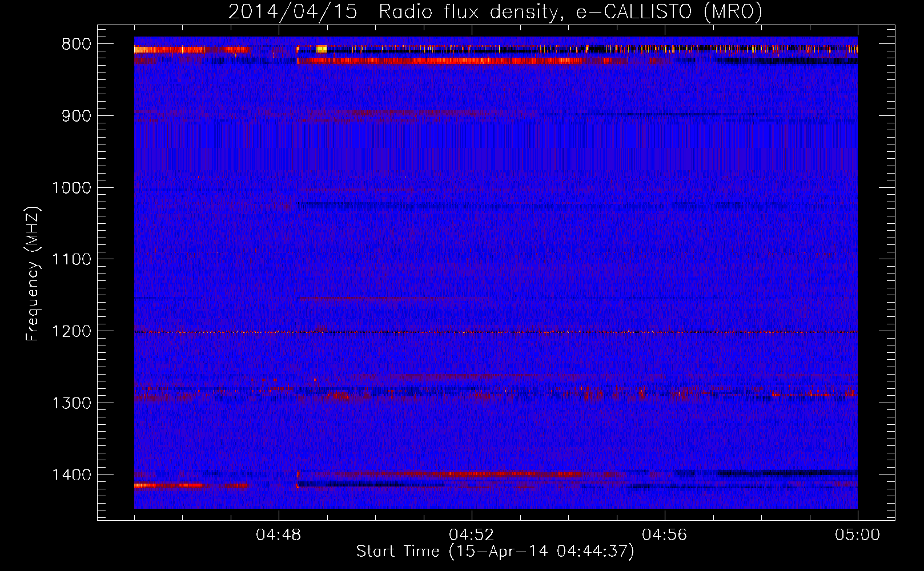Image resolution: width=924 pixels, height=571 pixels.
Task: Click the 1100 frequency tick label
Action: point(71,260)
